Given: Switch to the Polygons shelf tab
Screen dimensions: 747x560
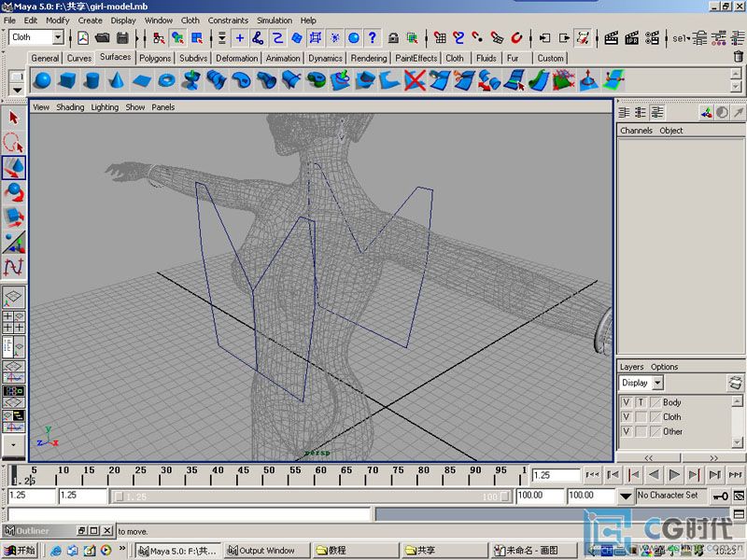Looking at the screenshot, I should point(155,58).
